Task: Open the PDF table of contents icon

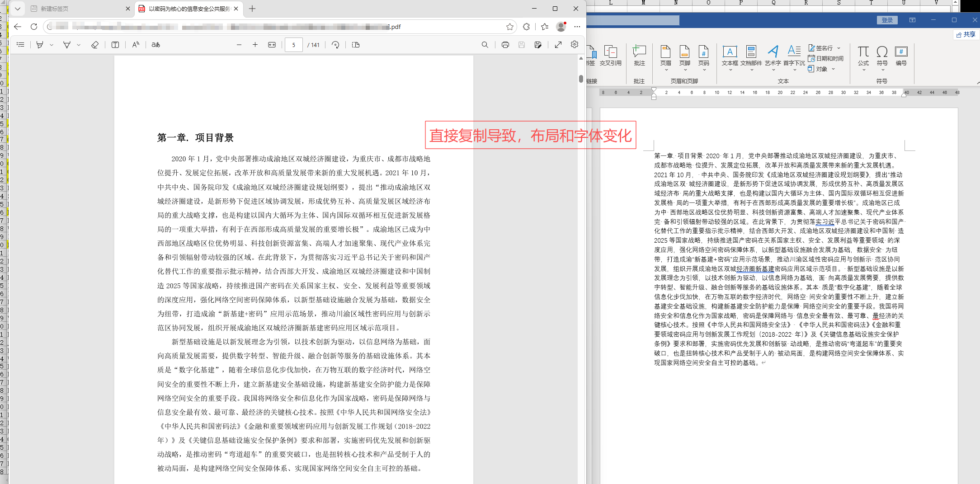Action: point(20,45)
